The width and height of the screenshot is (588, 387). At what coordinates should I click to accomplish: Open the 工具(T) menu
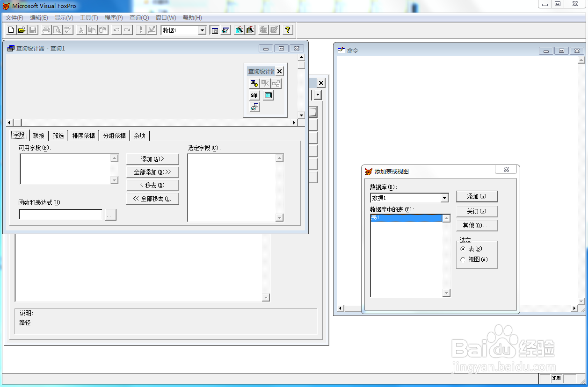(89, 18)
